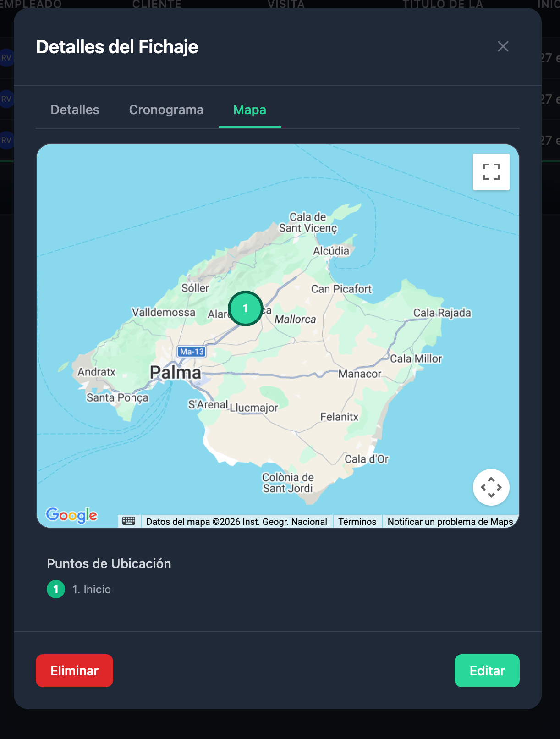The width and height of the screenshot is (560, 739).
Task: Open the Google logo link
Action: [x=71, y=515]
